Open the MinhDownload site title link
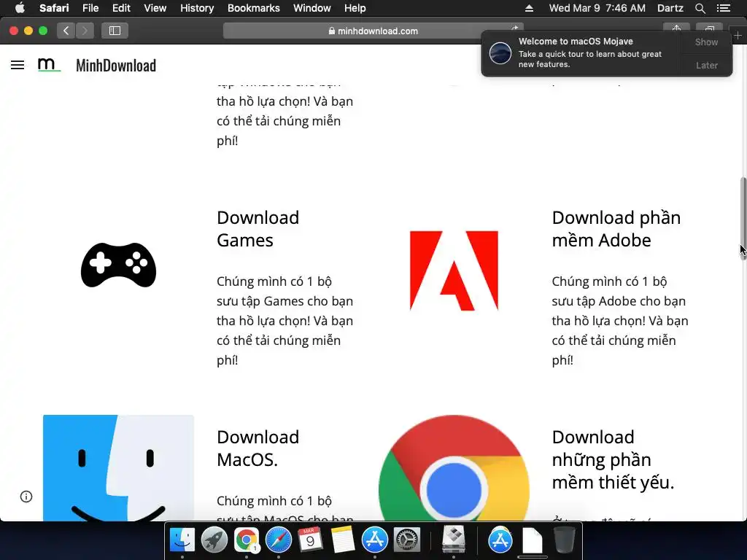The height and width of the screenshot is (560, 747). tap(116, 65)
